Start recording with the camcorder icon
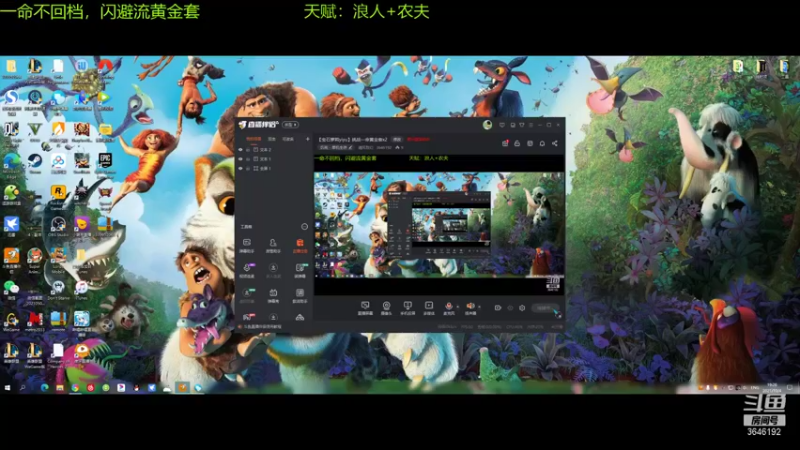This screenshot has width=800, height=450. coord(498,308)
